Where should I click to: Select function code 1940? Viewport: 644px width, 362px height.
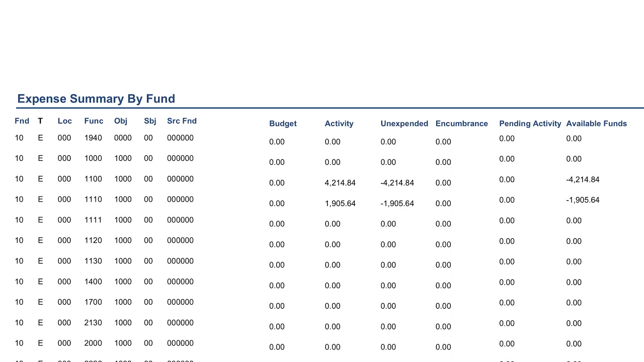coord(93,138)
